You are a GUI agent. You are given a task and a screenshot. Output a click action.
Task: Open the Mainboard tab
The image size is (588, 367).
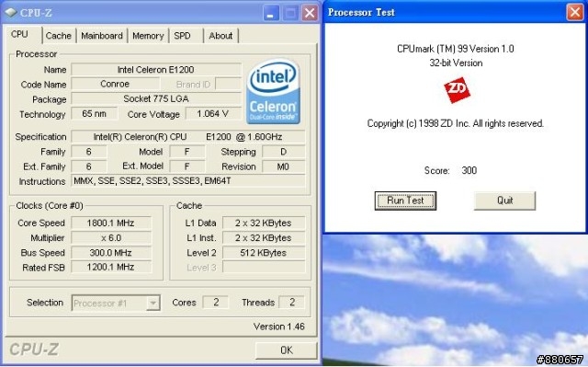[102, 36]
